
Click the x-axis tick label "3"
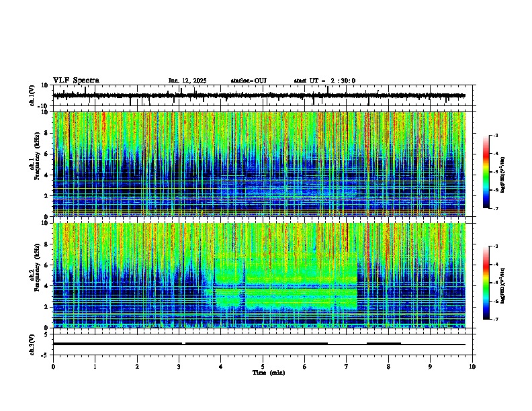[x=179, y=367]
